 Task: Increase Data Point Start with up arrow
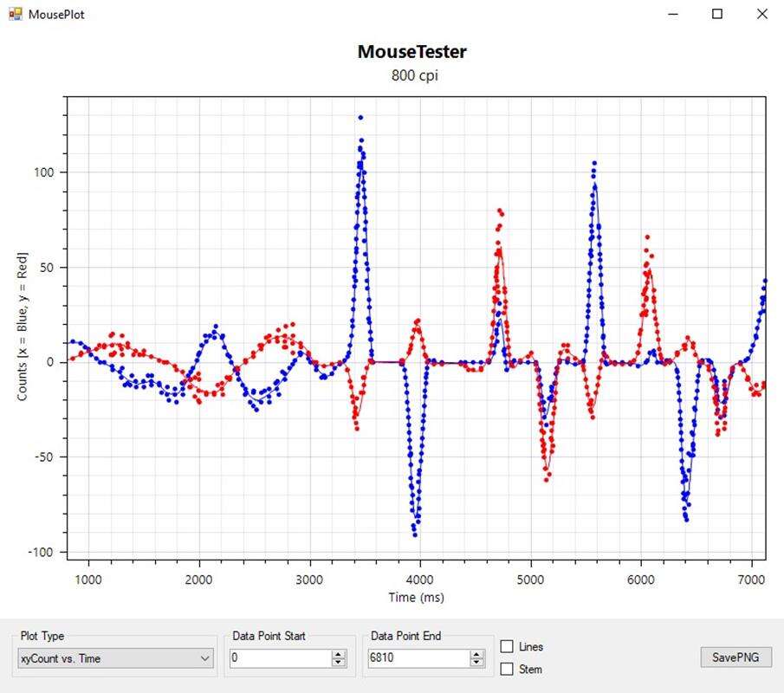tap(339, 654)
